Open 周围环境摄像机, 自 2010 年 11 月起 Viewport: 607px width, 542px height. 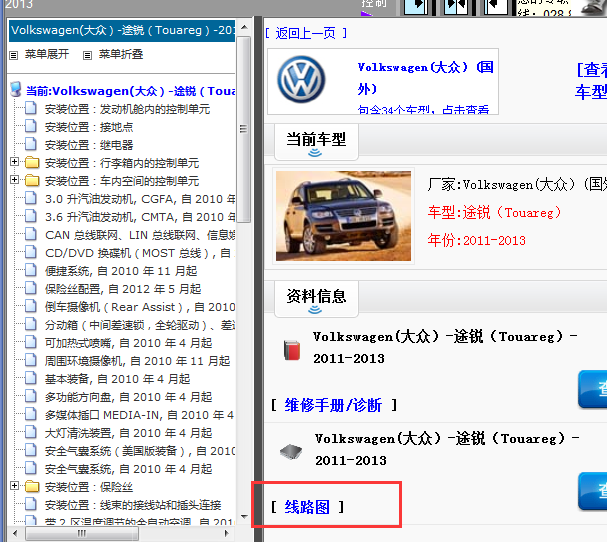point(137,361)
